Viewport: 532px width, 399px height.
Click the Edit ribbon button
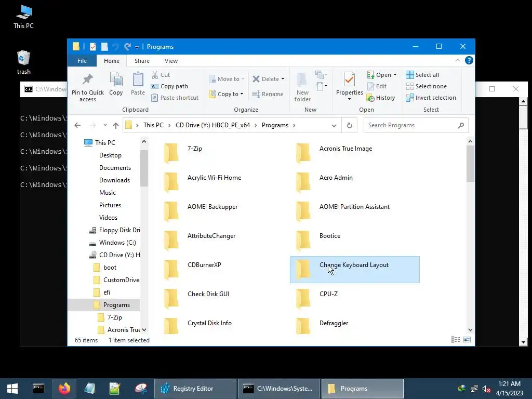click(377, 86)
